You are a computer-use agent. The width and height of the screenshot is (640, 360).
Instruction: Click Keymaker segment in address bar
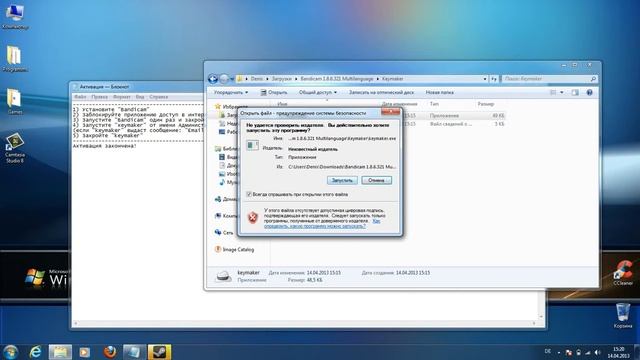[x=393, y=79]
